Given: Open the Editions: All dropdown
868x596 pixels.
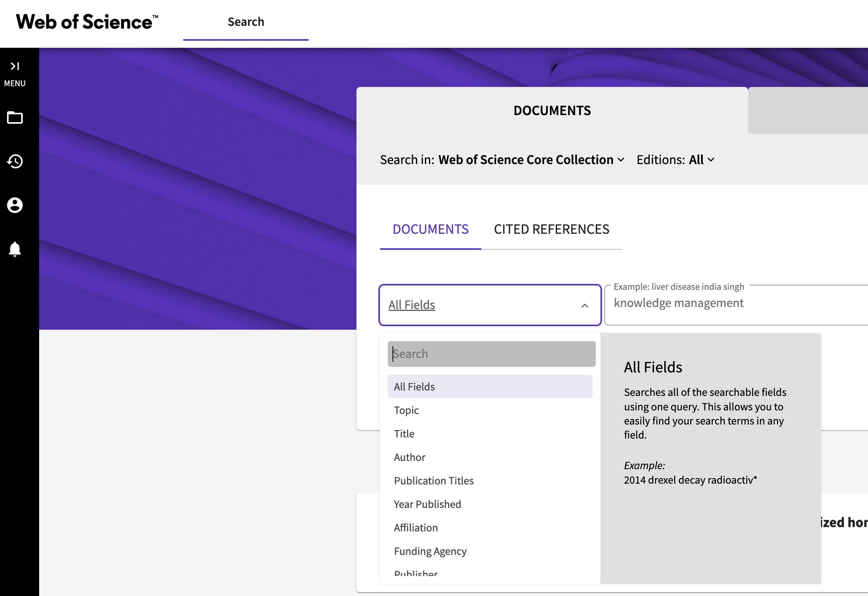Looking at the screenshot, I should click(x=676, y=160).
